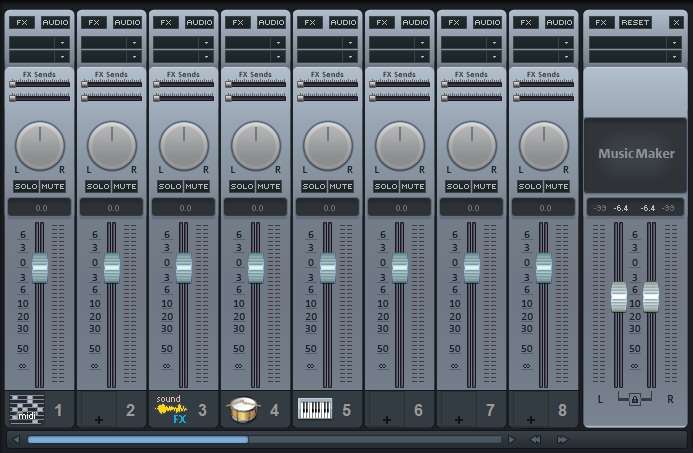Click the midi instrument icon on track 1
Screen dimensions: 693x453
coord(27,409)
